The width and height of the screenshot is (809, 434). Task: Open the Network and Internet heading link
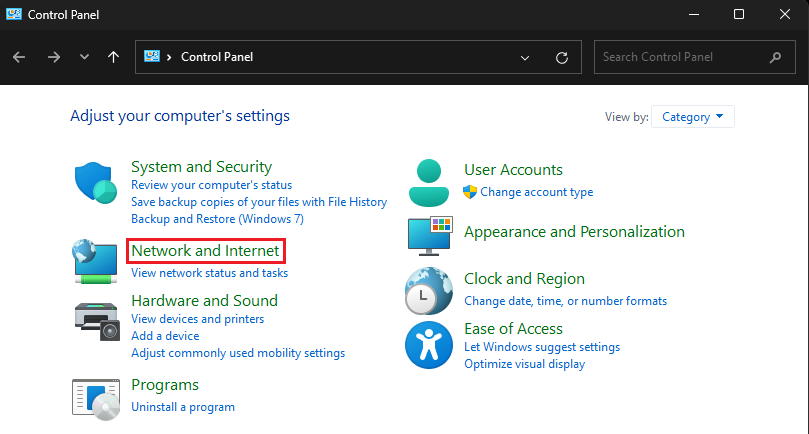click(x=206, y=250)
